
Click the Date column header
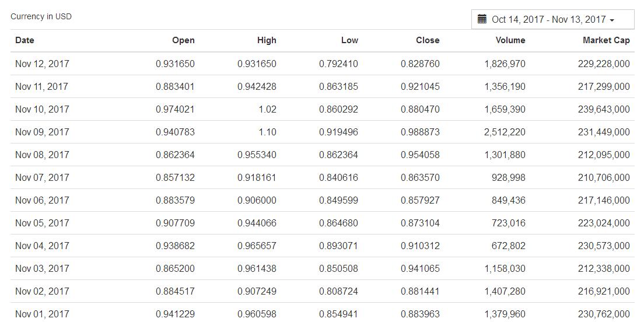[24, 40]
